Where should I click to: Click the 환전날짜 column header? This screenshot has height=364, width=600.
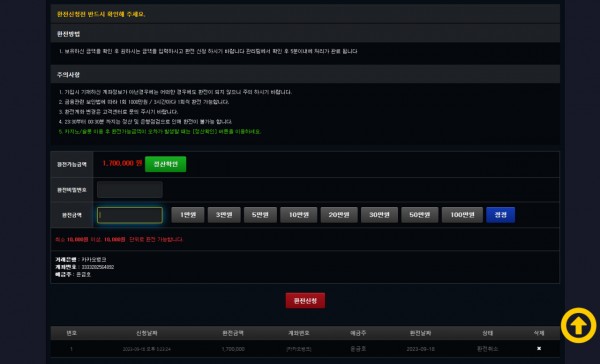pos(420,333)
